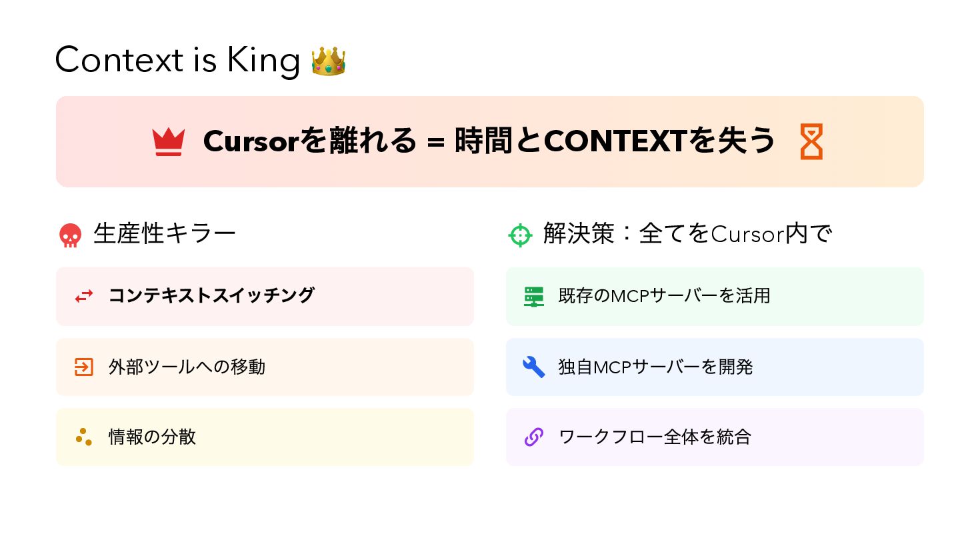The height and width of the screenshot is (552, 980).
Task: Click the Context is King title
Action: point(177,60)
